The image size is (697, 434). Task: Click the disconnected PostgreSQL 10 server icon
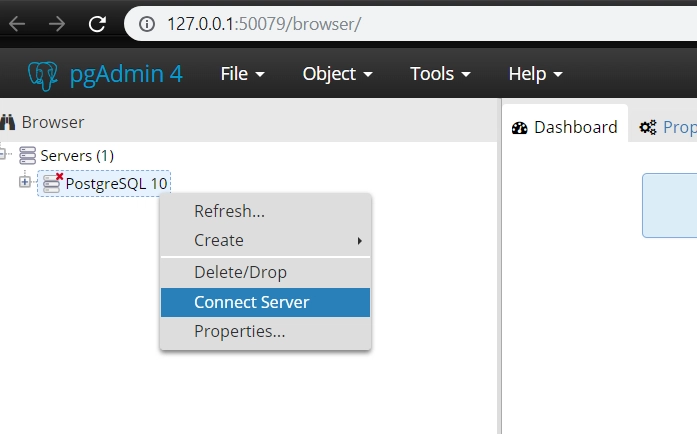53,183
